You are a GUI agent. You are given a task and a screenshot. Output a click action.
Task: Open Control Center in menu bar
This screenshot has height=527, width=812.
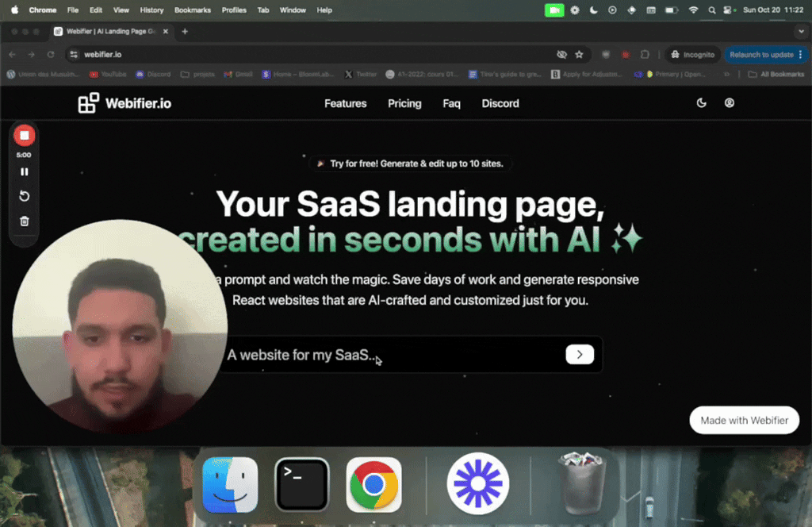pos(729,10)
